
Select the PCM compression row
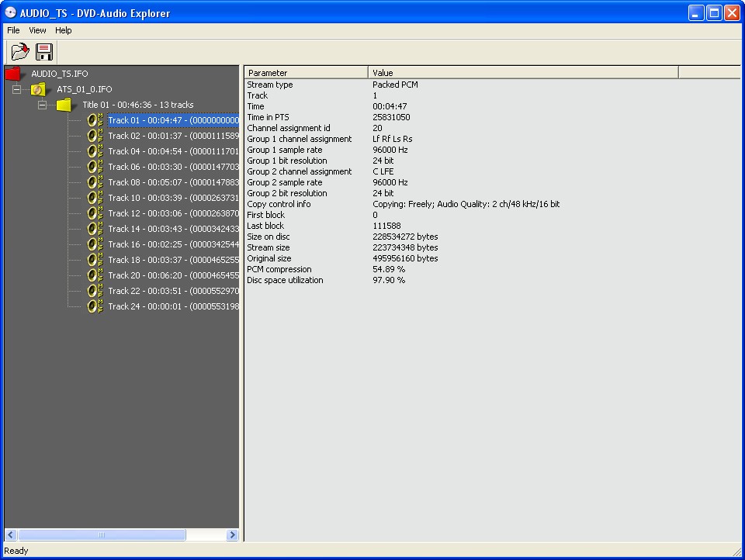pyautogui.click(x=279, y=269)
